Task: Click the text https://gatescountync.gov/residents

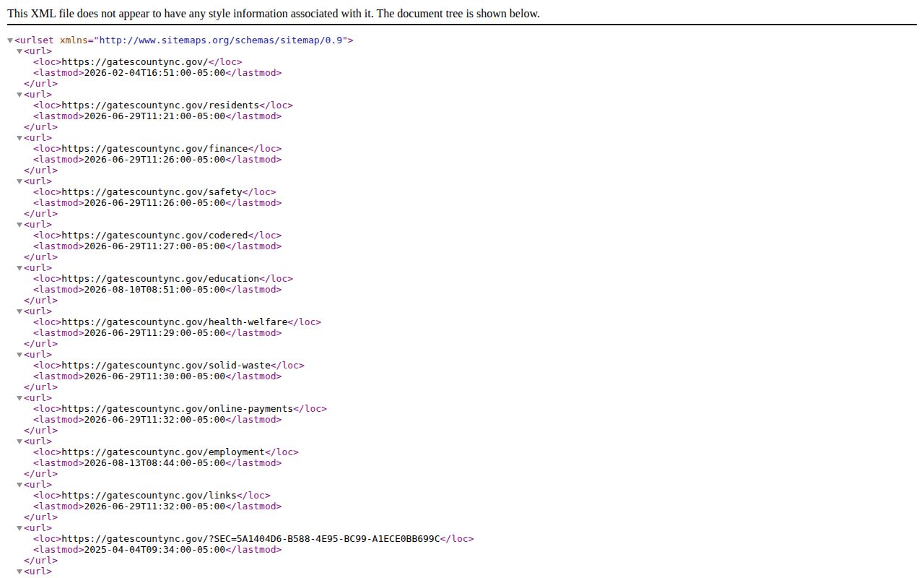Action: tap(160, 105)
